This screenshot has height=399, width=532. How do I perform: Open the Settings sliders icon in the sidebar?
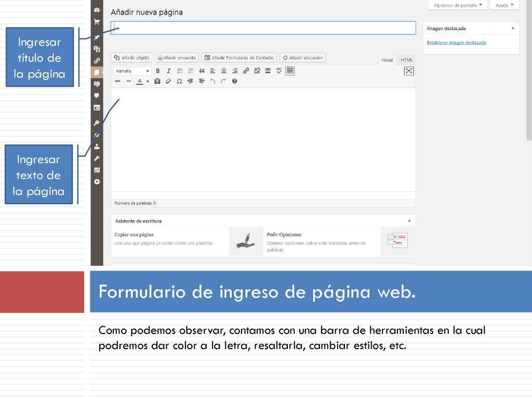97,170
